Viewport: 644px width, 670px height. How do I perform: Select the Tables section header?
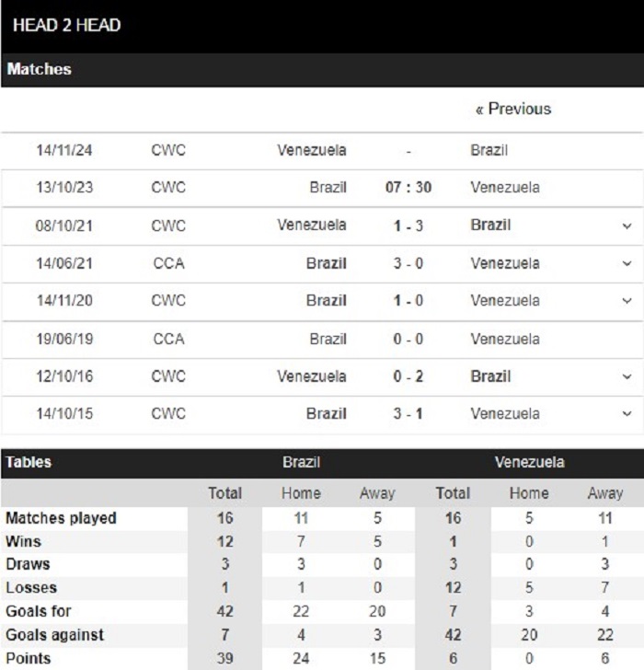click(29, 462)
